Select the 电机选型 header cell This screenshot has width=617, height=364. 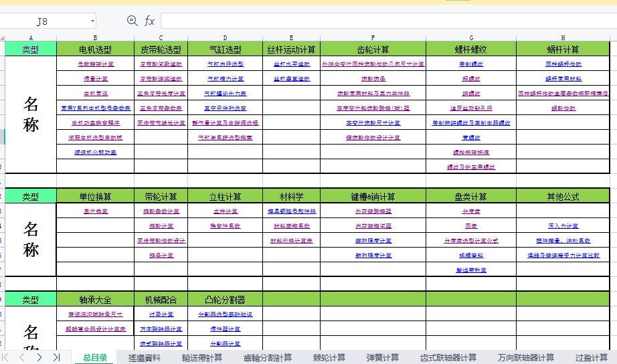click(95, 50)
